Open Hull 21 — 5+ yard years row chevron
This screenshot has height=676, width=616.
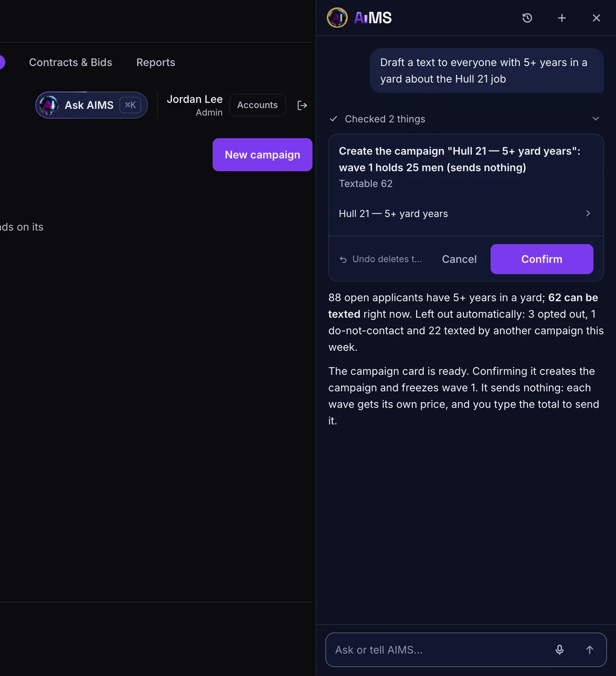tap(588, 213)
